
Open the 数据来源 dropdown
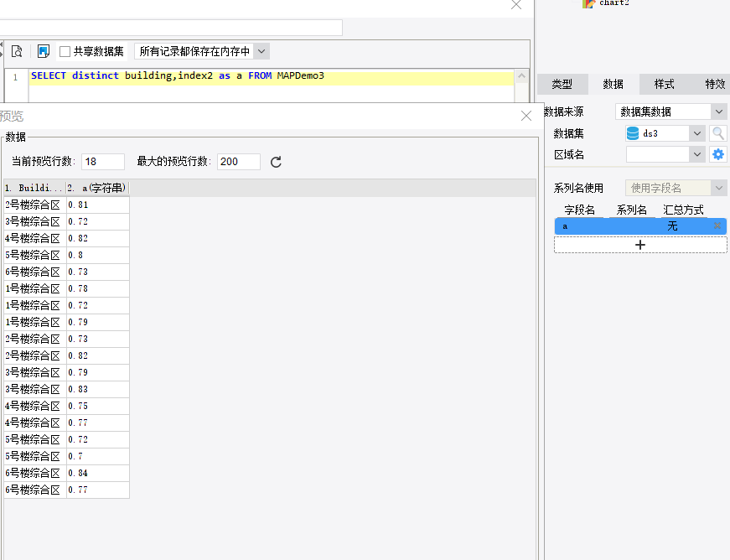pyautogui.click(x=670, y=111)
